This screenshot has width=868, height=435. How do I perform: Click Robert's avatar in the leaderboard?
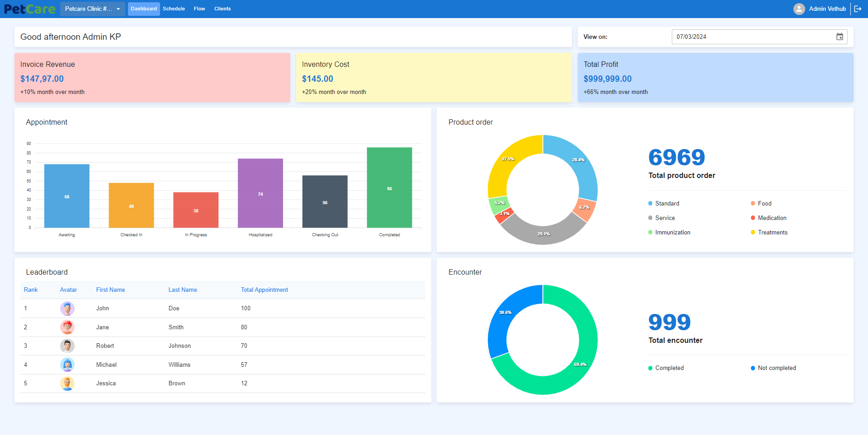[67, 346]
